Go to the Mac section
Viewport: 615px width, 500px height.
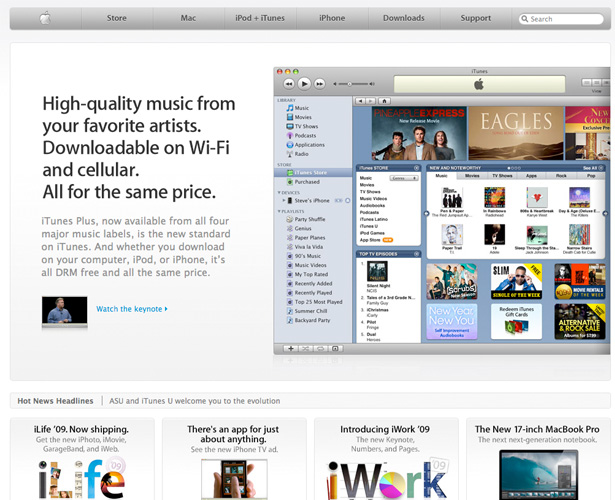pyautogui.click(x=188, y=18)
